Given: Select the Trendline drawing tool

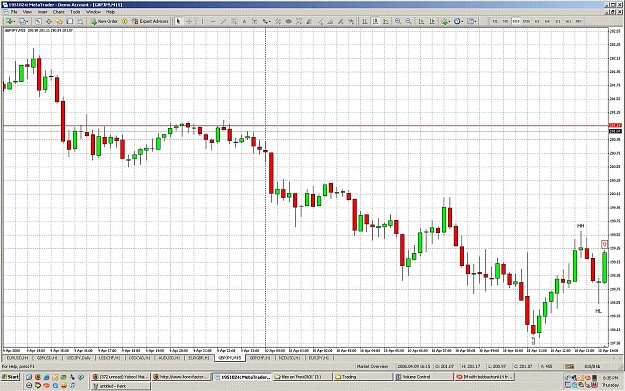Looking at the screenshot, I should point(224,22).
